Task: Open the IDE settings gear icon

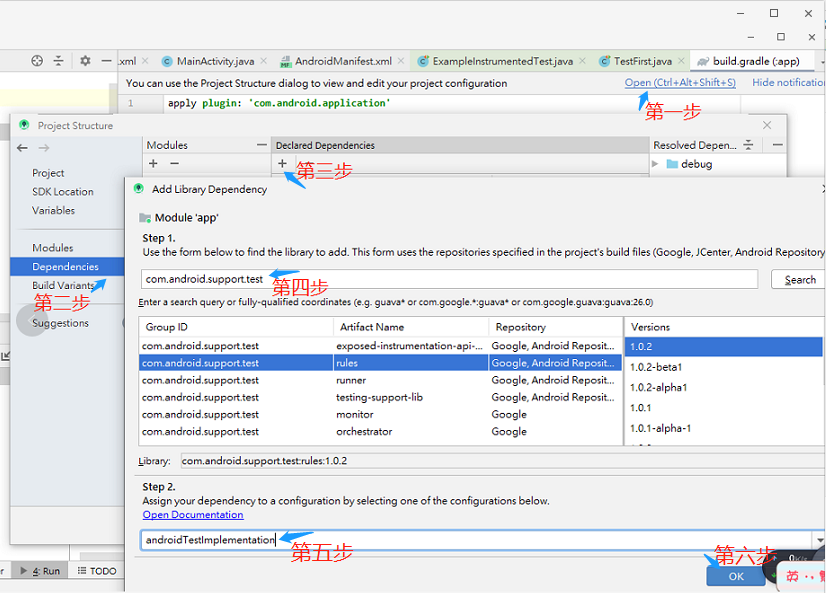Action: click(x=85, y=61)
